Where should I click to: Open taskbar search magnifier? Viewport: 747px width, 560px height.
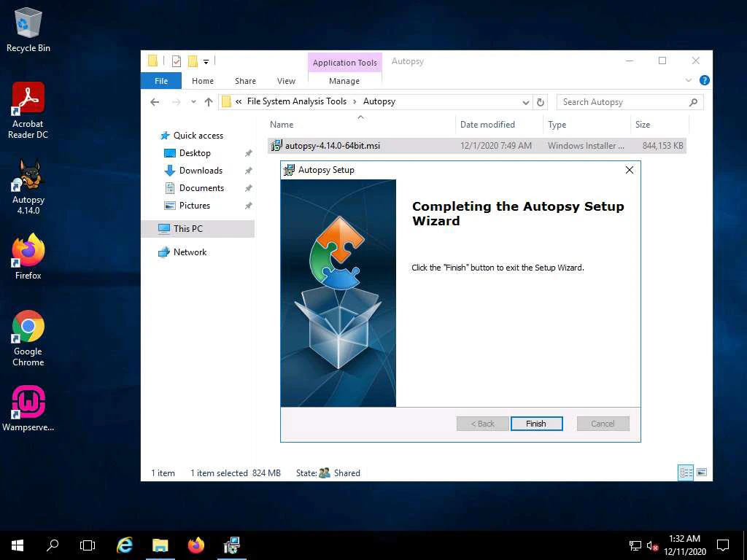[53, 545]
